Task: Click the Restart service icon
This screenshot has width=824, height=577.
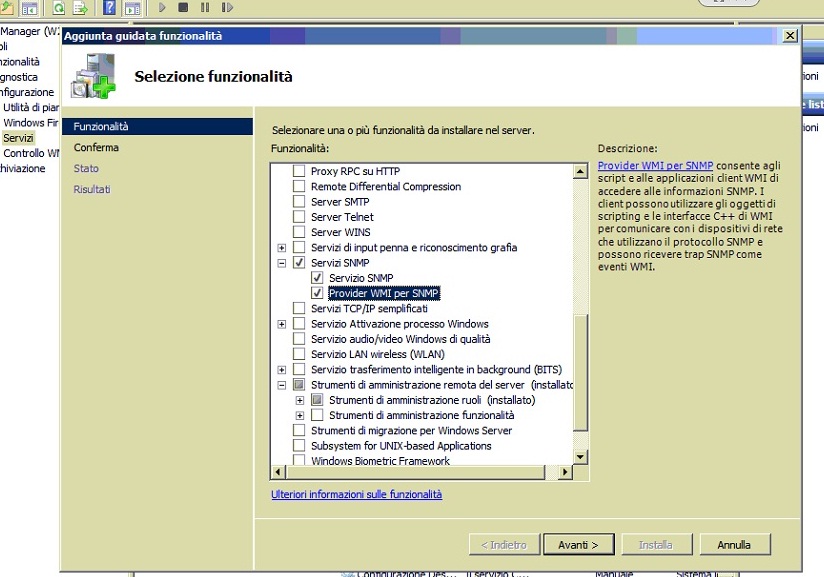Action: tap(227, 7)
